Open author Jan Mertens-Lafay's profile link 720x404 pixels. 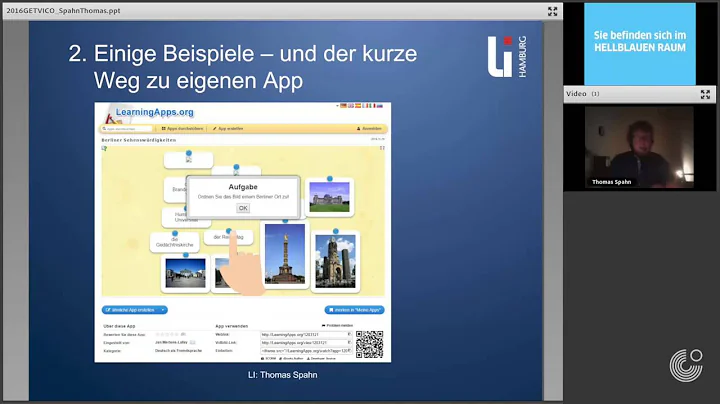171,342
